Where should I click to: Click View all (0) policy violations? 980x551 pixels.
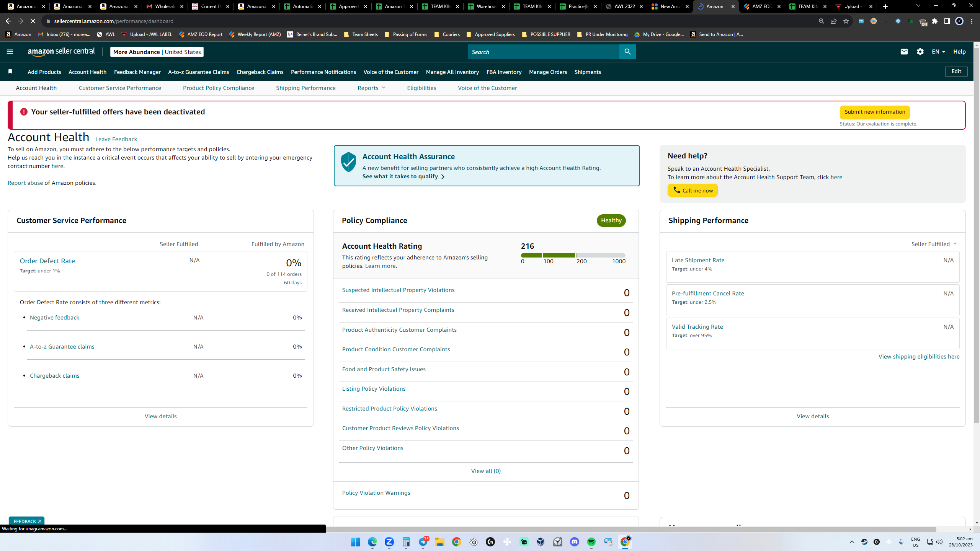tap(486, 471)
